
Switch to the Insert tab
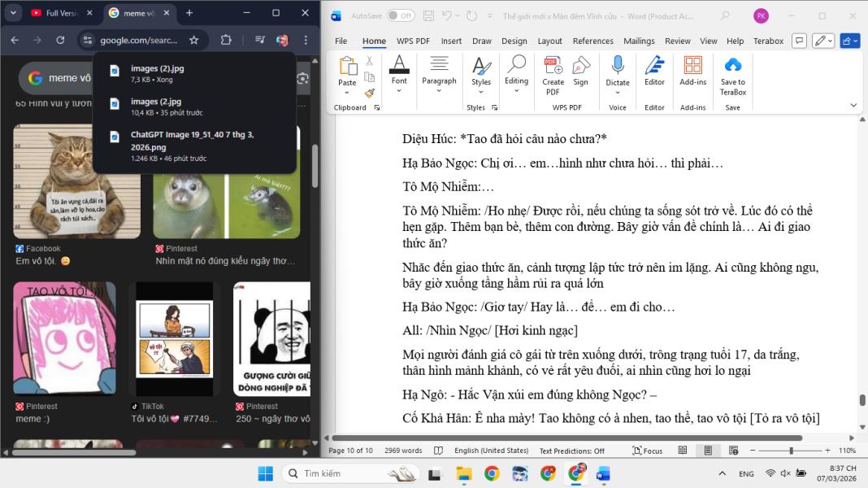tap(451, 41)
